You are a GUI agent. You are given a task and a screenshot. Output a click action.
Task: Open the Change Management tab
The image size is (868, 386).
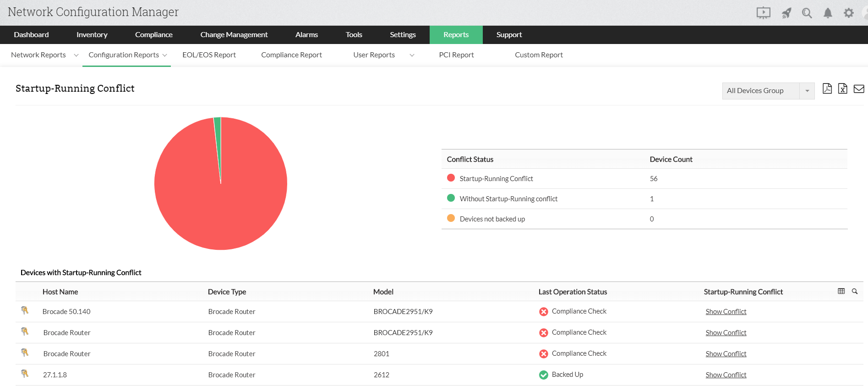pos(234,35)
